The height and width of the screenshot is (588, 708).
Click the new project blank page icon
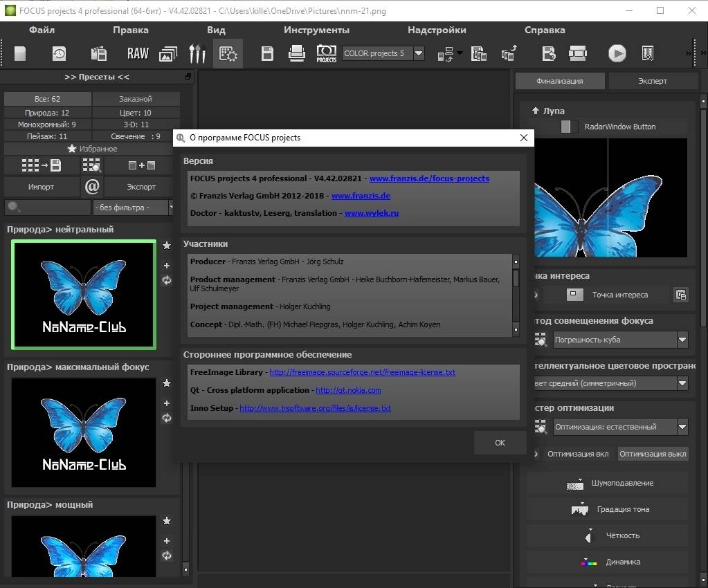click(x=20, y=54)
